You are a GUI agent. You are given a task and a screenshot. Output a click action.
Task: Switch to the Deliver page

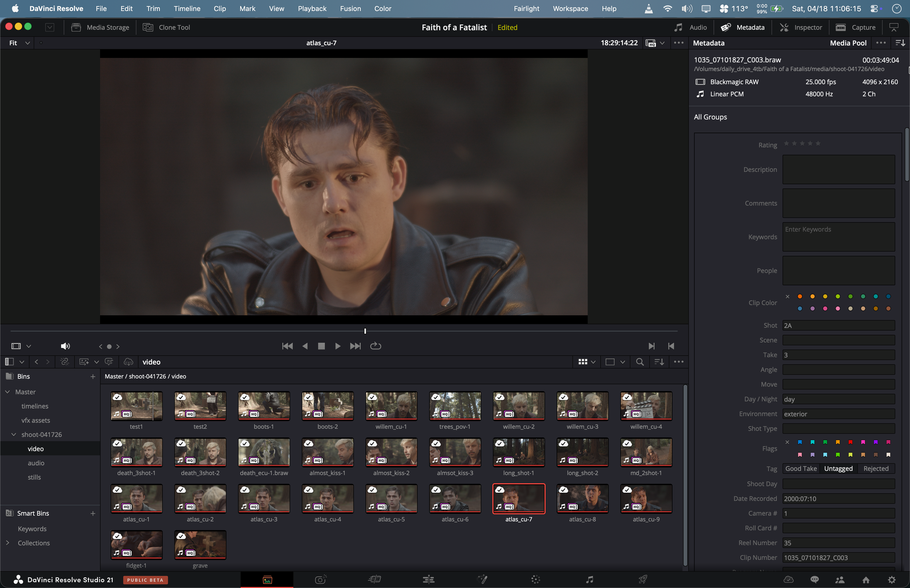click(x=643, y=580)
